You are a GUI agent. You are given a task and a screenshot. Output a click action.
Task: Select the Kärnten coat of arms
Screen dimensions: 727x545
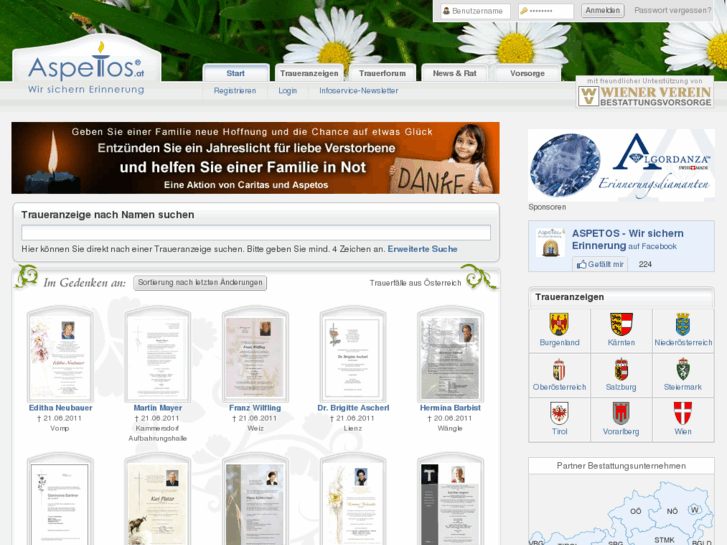click(x=621, y=324)
